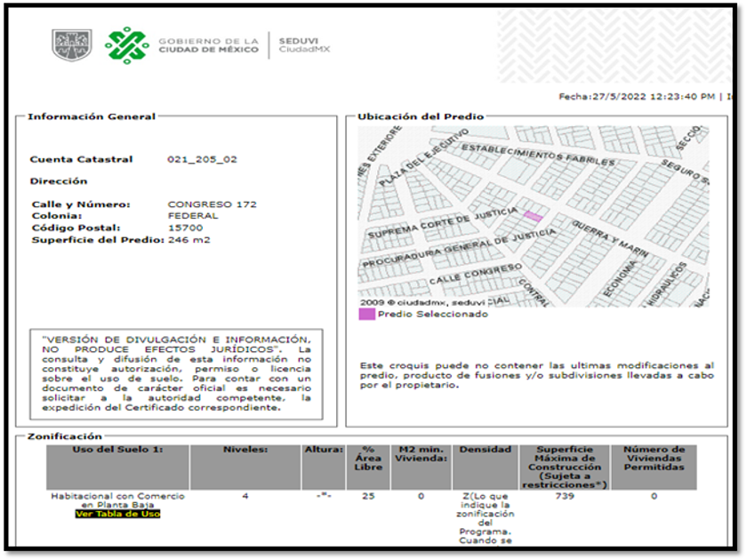
Task: Click the highlighted pink parcel on the map
Action: point(533,217)
